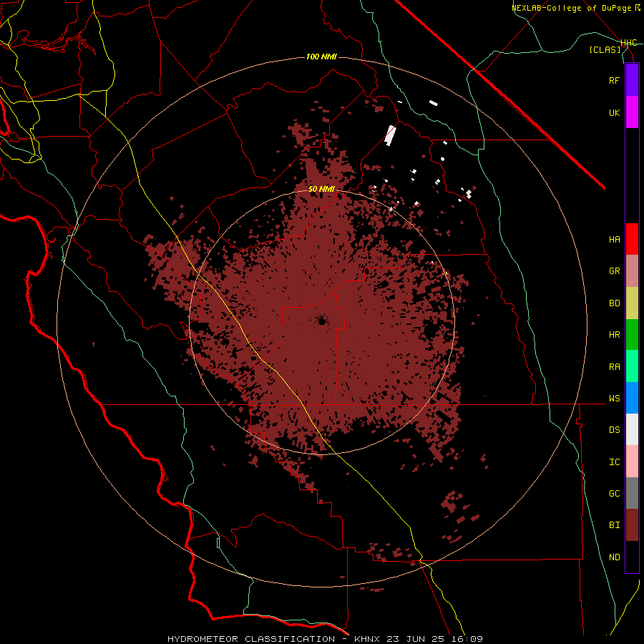Viewport: 644px width, 644px height.
Task: Click the WS legend label
Action: point(614,398)
